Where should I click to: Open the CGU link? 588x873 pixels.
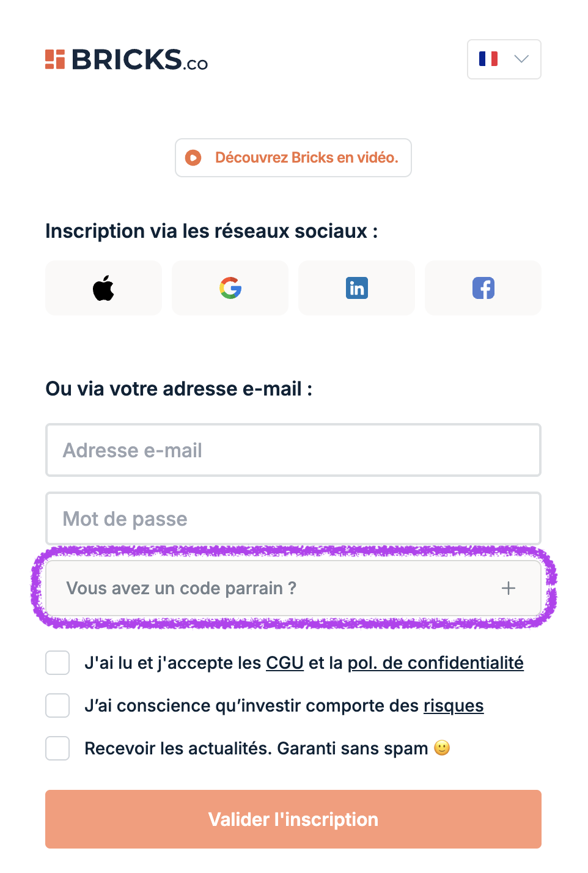[285, 663]
